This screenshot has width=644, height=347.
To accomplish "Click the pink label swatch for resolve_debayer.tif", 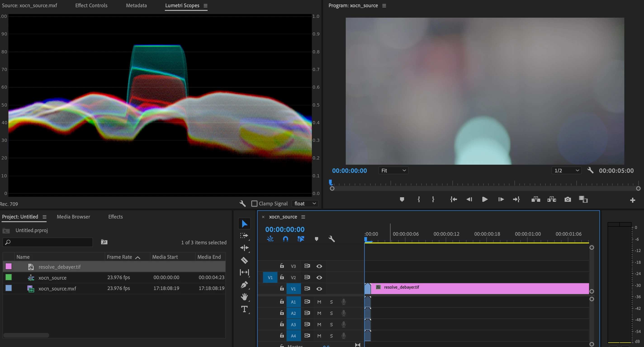I will pos(9,266).
